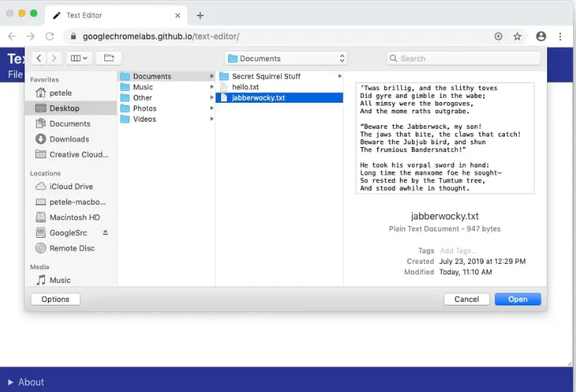Click 'Plain Text Document - 947 bytes' text

[445, 229]
